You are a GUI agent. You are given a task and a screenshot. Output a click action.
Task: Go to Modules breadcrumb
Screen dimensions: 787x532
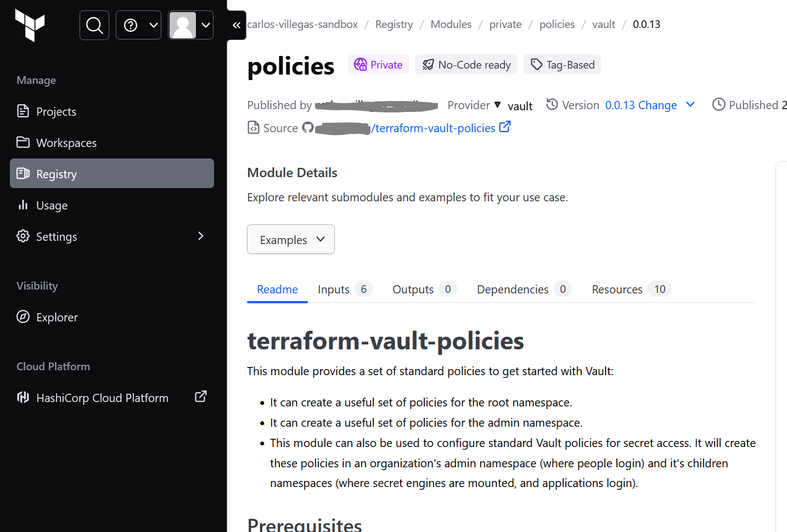point(451,24)
